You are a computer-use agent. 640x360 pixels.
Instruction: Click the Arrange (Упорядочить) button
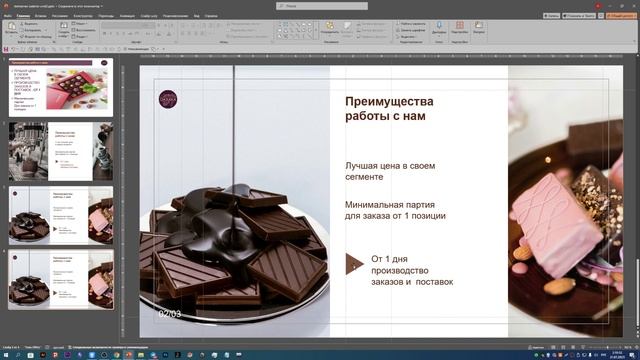tap(329, 29)
